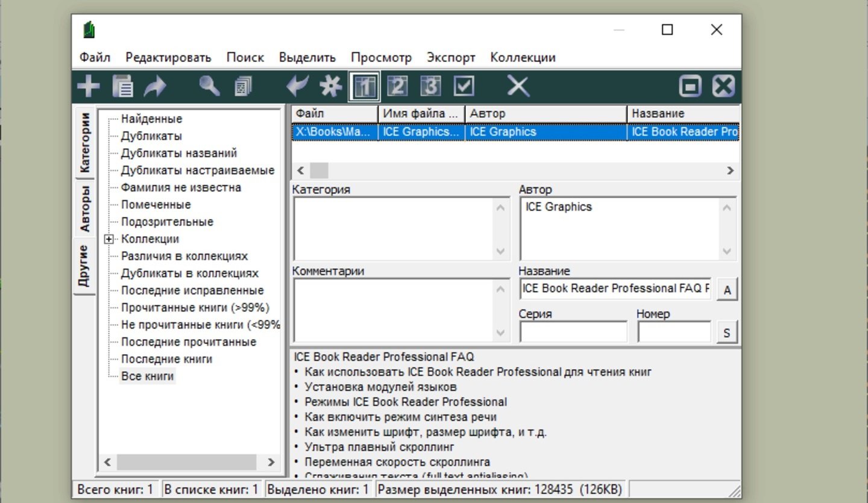The image size is (868, 503).
Task: Select Дубликаты названий in the tree
Action: pyautogui.click(x=178, y=153)
